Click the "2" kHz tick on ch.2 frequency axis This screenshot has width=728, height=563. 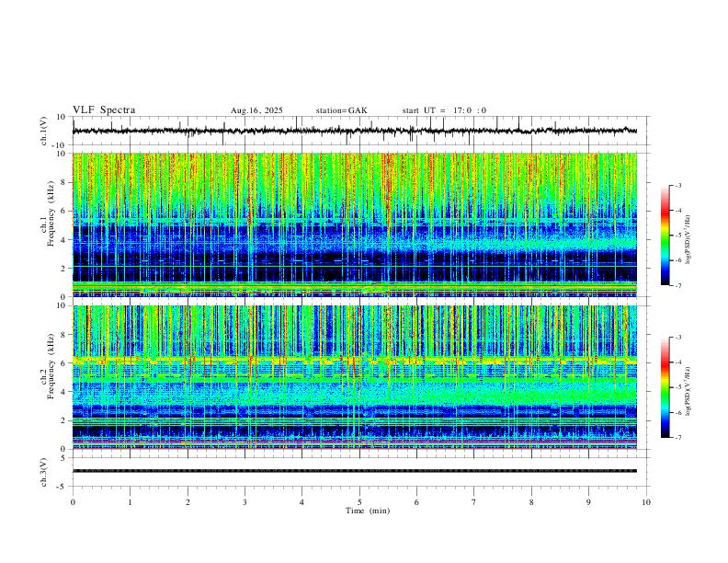click(x=64, y=420)
